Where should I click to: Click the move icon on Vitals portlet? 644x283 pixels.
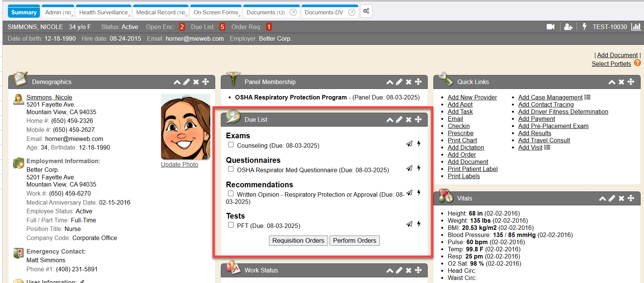click(631, 198)
